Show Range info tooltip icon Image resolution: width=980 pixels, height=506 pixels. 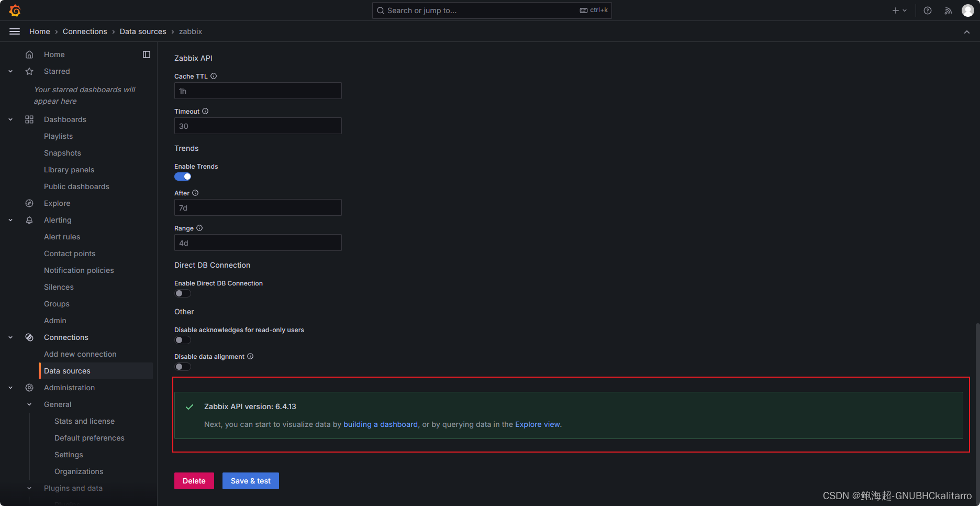pos(199,228)
